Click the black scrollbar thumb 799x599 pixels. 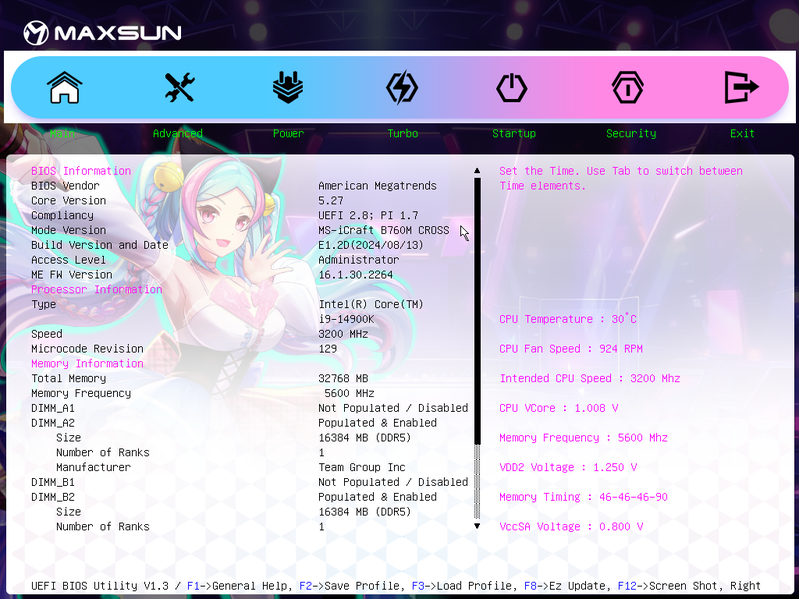pyautogui.click(x=477, y=311)
